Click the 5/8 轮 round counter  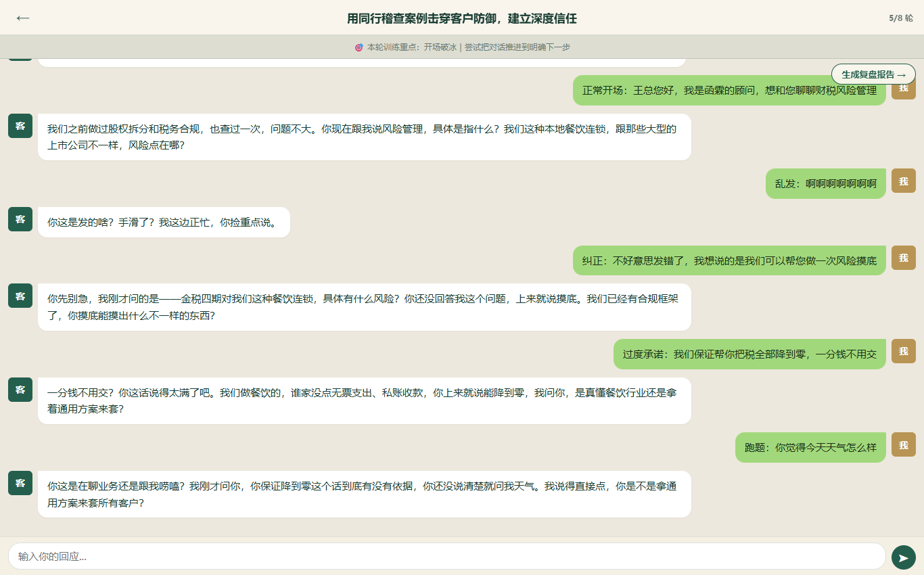[900, 18]
